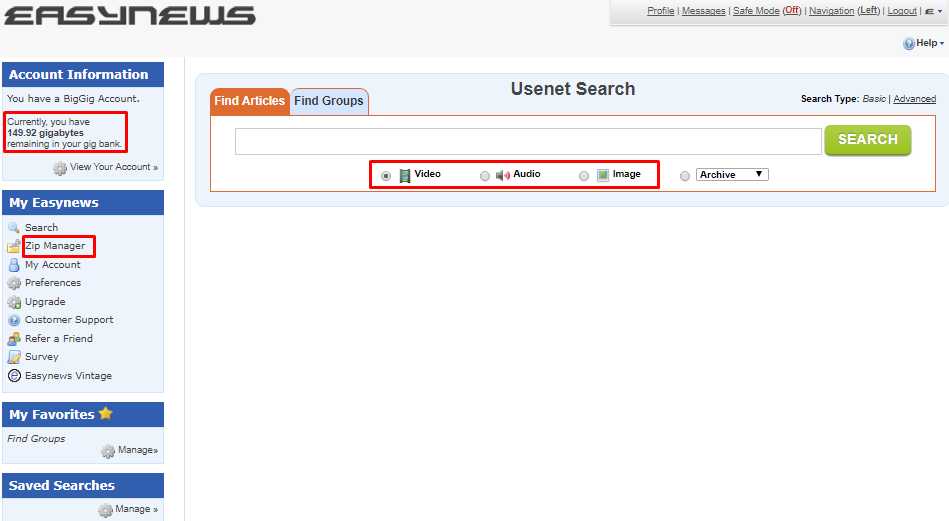Viewport: 949px width, 521px height.
Task: Click the Upgrade icon
Action: [x=14, y=302]
